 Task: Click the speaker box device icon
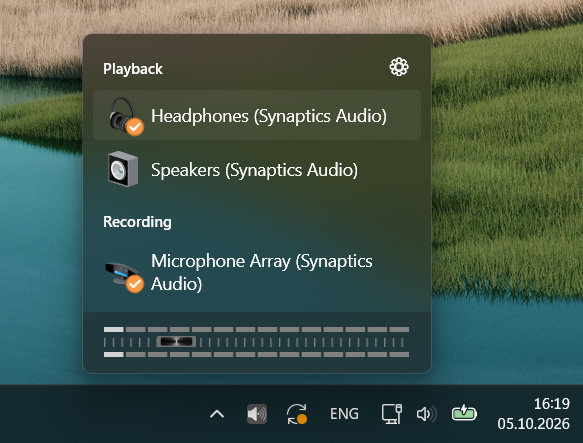click(123, 169)
